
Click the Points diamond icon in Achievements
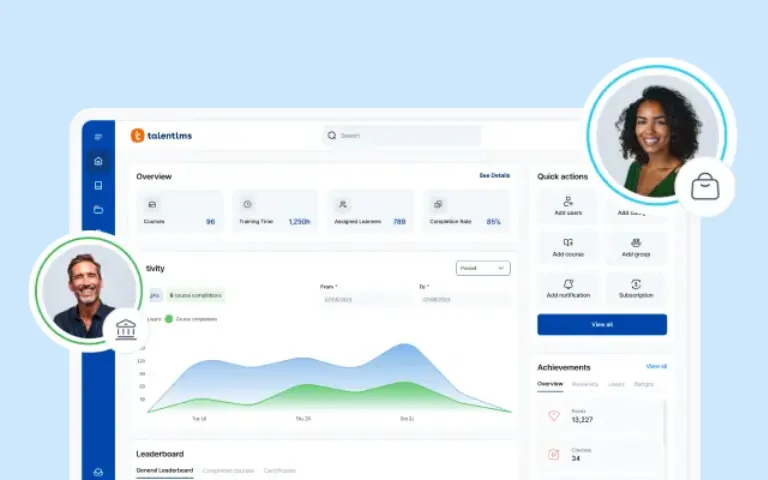pyautogui.click(x=554, y=416)
